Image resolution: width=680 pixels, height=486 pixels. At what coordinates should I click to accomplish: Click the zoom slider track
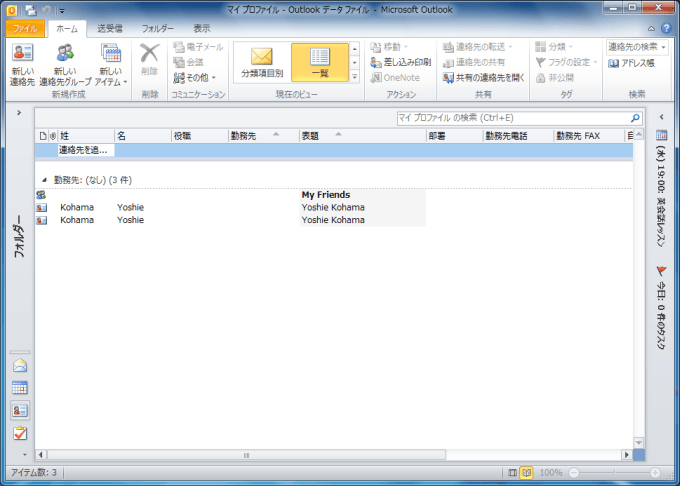pyautogui.click(x=615, y=473)
